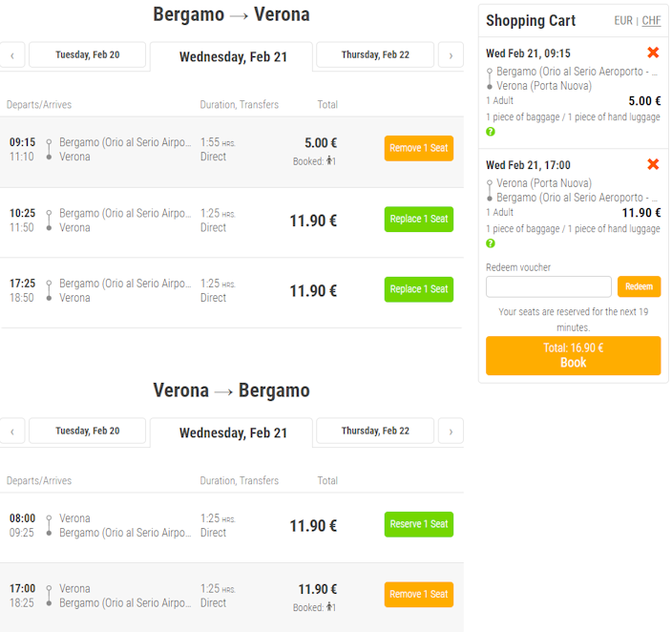Image resolution: width=672 pixels, height=632 pixels.
Task: Delete the 17:00 Verona trip from cart
Action: click(x=653, y=164)
